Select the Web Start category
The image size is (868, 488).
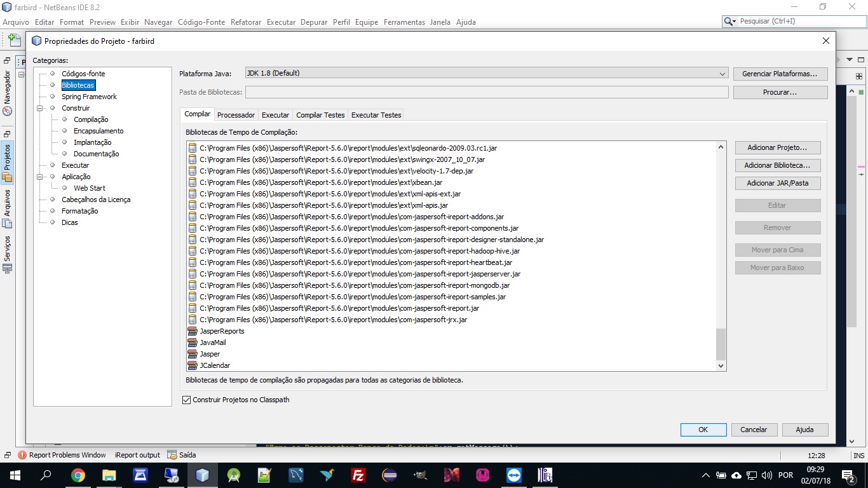(90, 188)
